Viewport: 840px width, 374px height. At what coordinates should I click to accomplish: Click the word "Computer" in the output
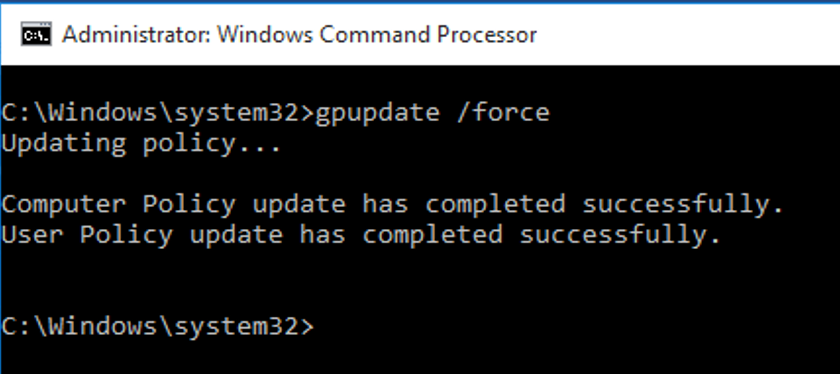pos(63,205)
